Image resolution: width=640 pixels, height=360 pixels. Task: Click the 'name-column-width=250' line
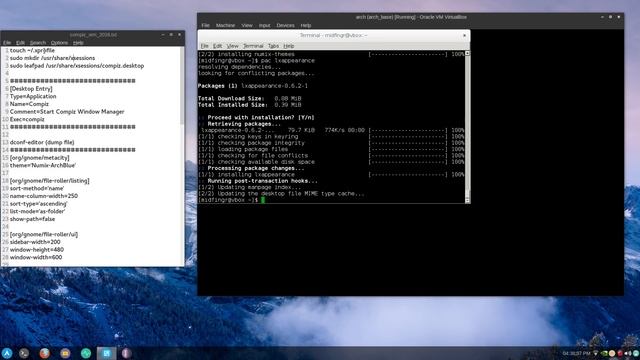pyautogui.click(x=44, y=196)
